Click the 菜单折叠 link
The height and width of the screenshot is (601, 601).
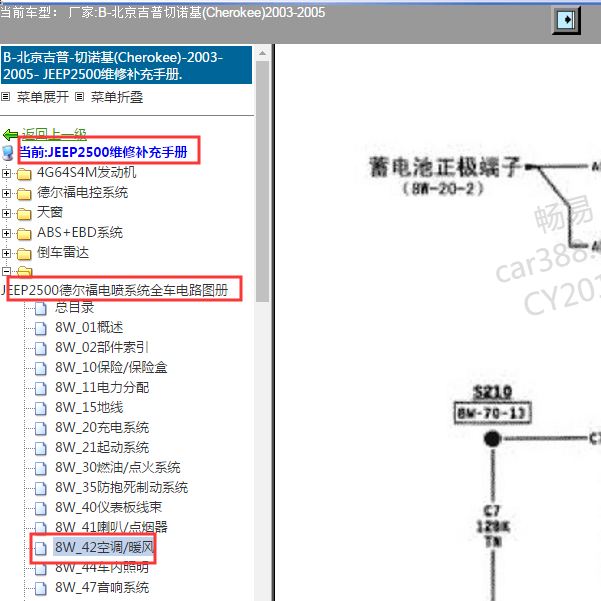(x=117, y=97)
